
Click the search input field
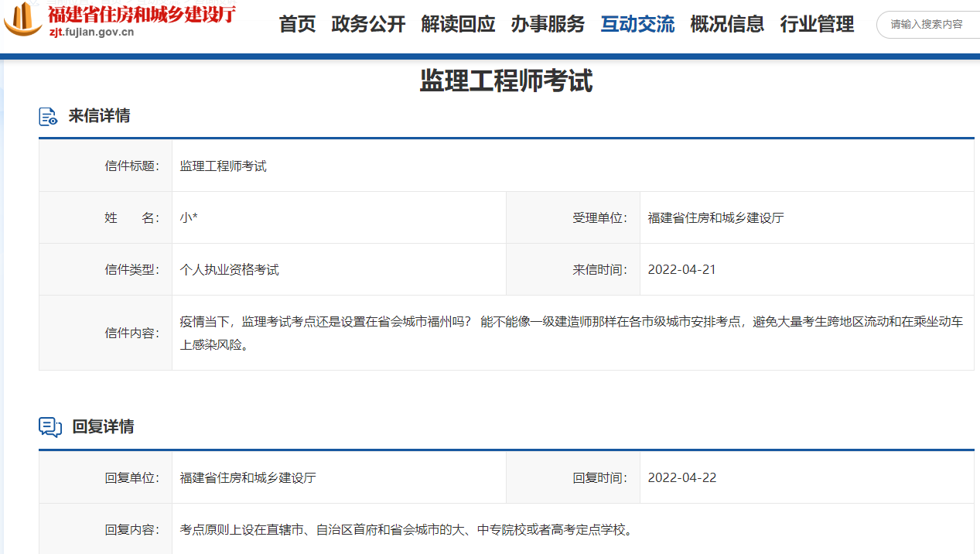[x=928, y=24]
